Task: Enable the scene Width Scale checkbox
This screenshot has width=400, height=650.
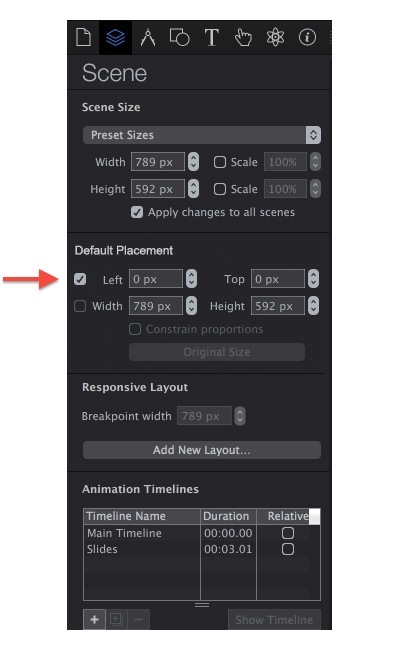Action: tap(220, 162)
